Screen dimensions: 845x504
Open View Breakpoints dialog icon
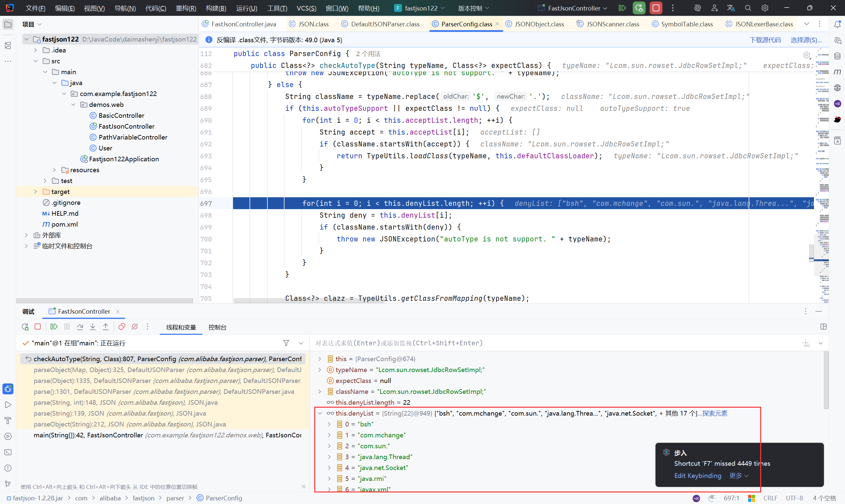pos(122,327)
